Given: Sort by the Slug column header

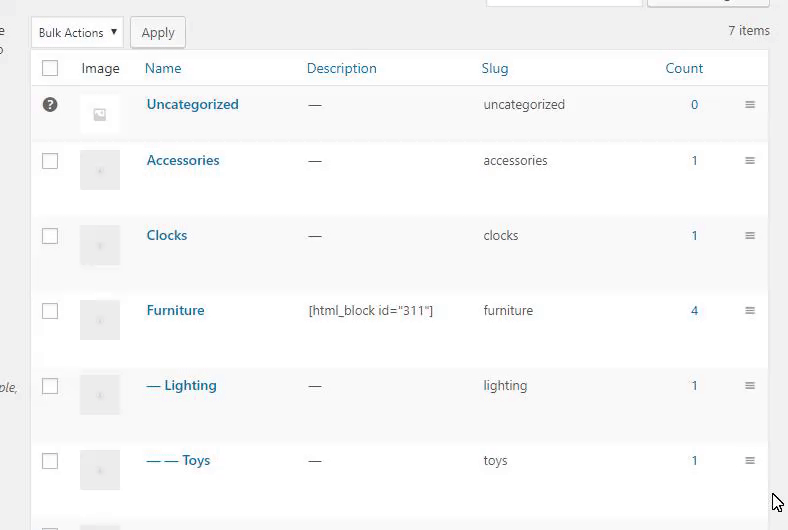Looking at the screenshot, I should (495, 69).
